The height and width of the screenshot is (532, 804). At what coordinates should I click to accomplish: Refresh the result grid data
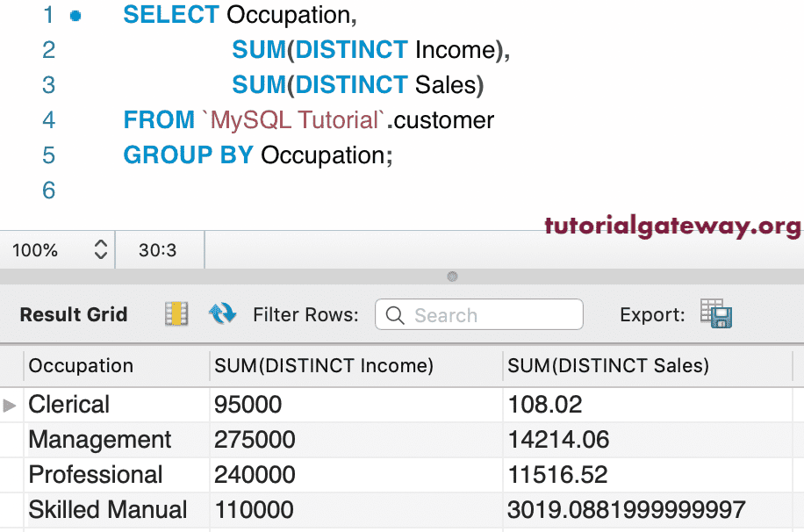(222, 313)
